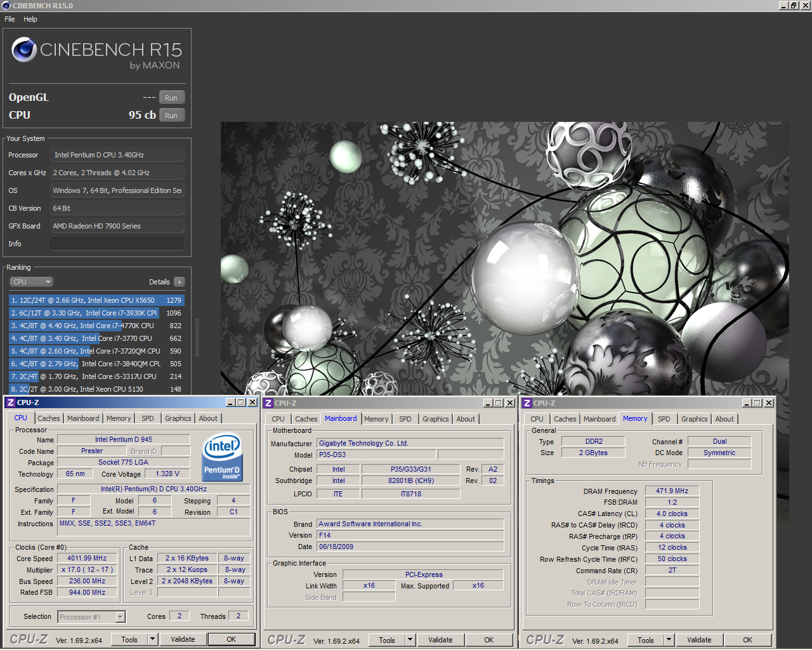Image resolution: width=812 pixels, height=650 pixels.
Task: Select ranking row Intel Core i7-3770
Action: 96,338
